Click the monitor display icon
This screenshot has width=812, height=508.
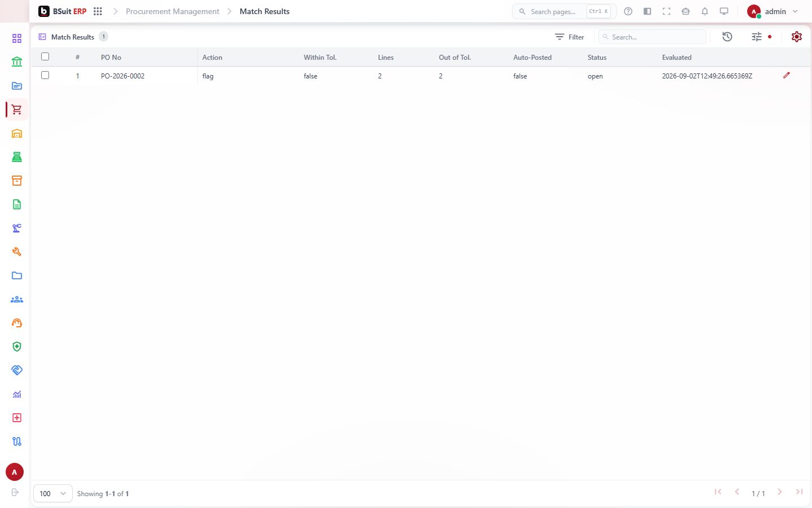[724, 11]
